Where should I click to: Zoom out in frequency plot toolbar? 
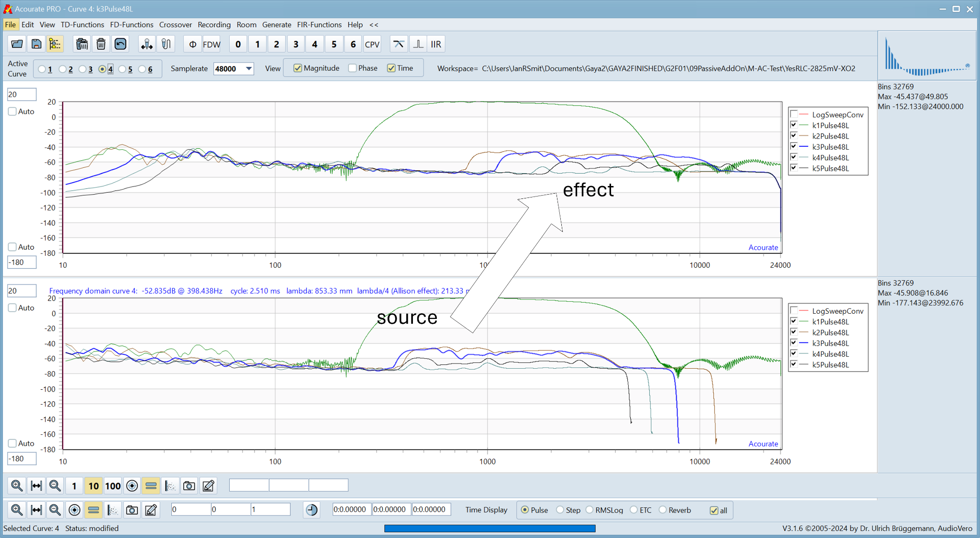pyautogui.click(x=55, y=486)
